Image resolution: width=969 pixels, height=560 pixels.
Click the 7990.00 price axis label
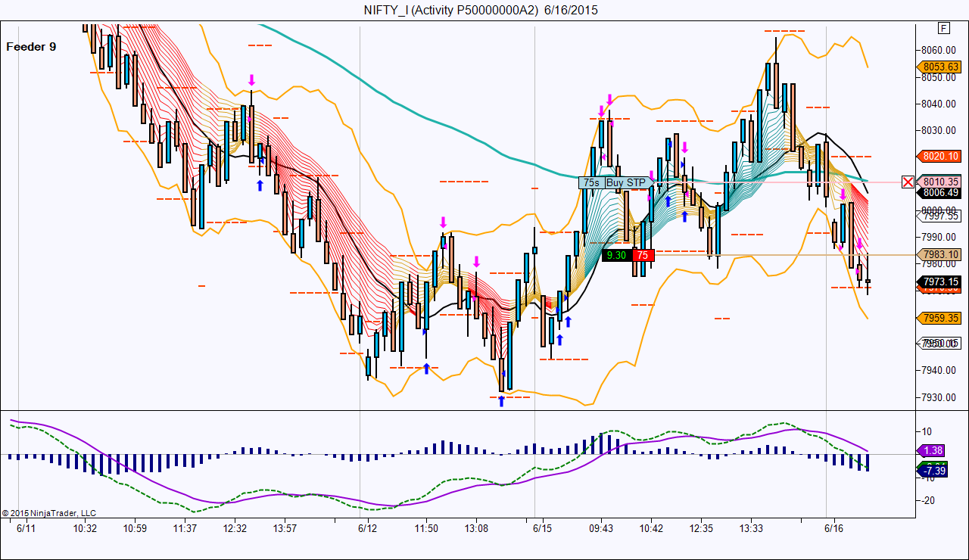click(939, 237)
